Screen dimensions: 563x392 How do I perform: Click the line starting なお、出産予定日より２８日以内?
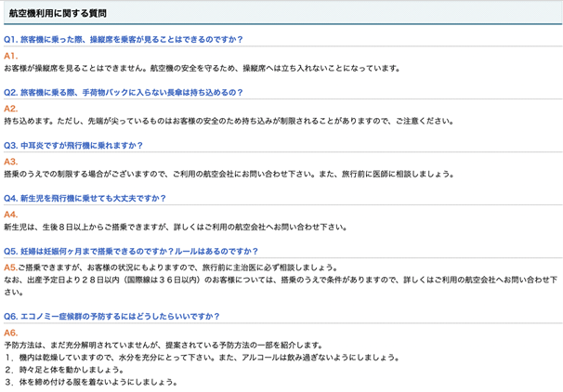pos(281,286)
